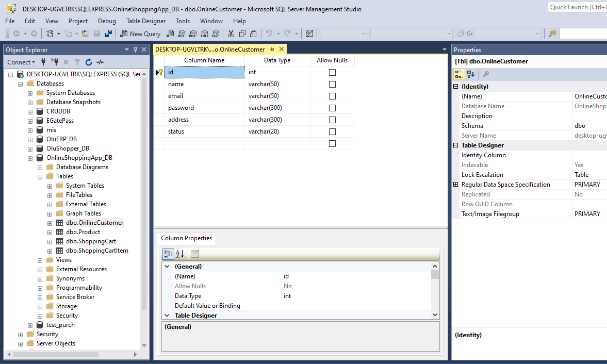Pin the Object Explorer panel

(136, 49)
